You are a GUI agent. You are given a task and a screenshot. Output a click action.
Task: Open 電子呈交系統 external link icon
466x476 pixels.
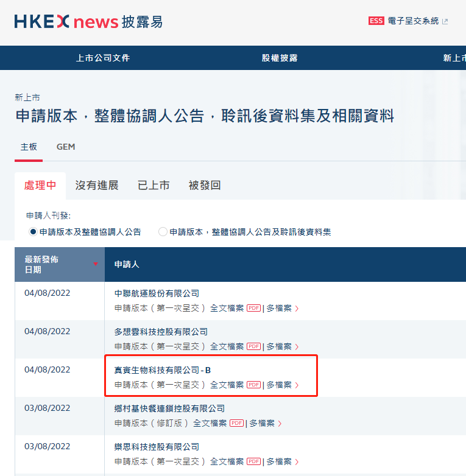[445, 21]
